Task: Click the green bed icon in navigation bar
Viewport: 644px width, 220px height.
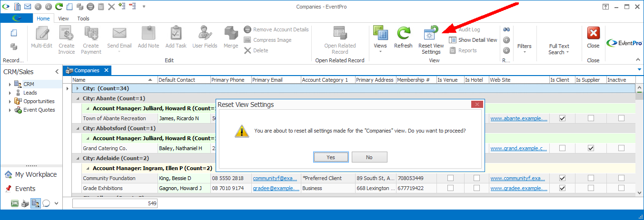Action: click(15, 203)
